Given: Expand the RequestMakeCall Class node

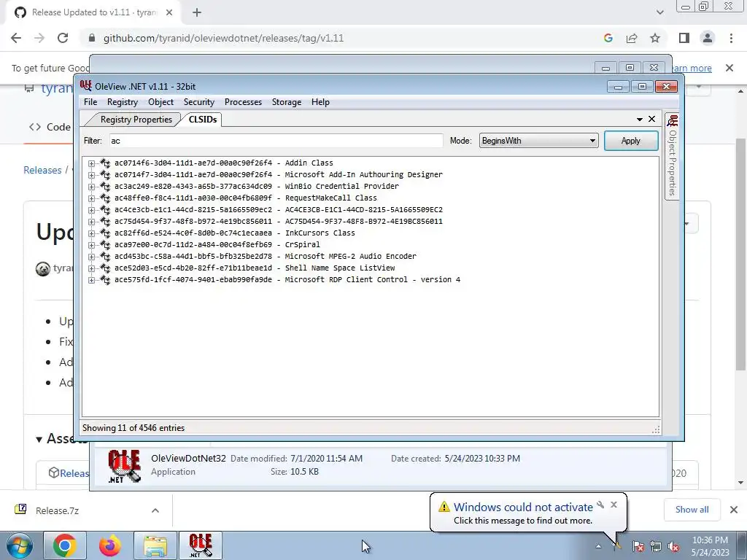Looking at the screenshot, I should click(91, 198).
